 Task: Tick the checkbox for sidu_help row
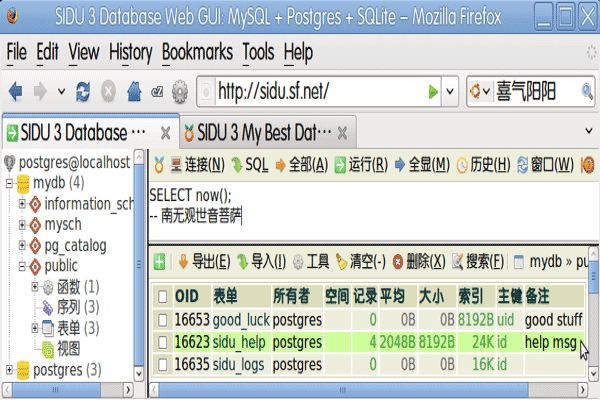pos(161,342)
